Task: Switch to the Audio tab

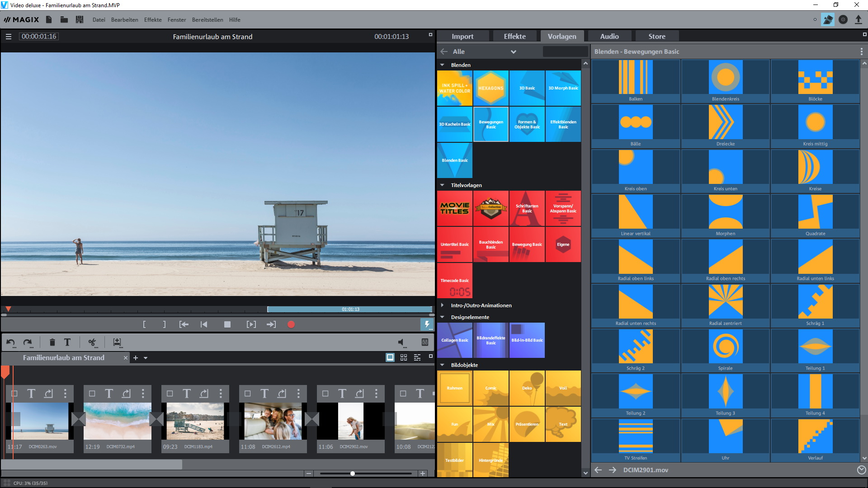Action: coord(609,36)
